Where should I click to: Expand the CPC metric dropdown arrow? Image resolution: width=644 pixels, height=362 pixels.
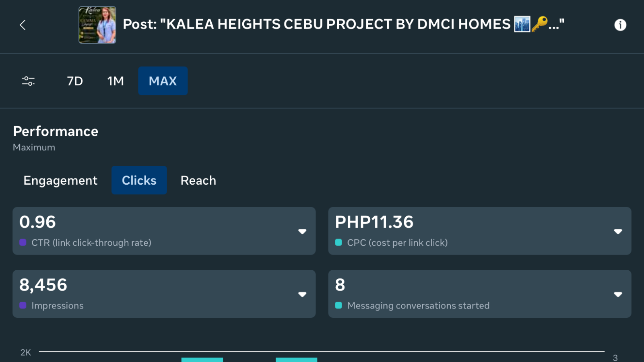(x=618, y=231)
